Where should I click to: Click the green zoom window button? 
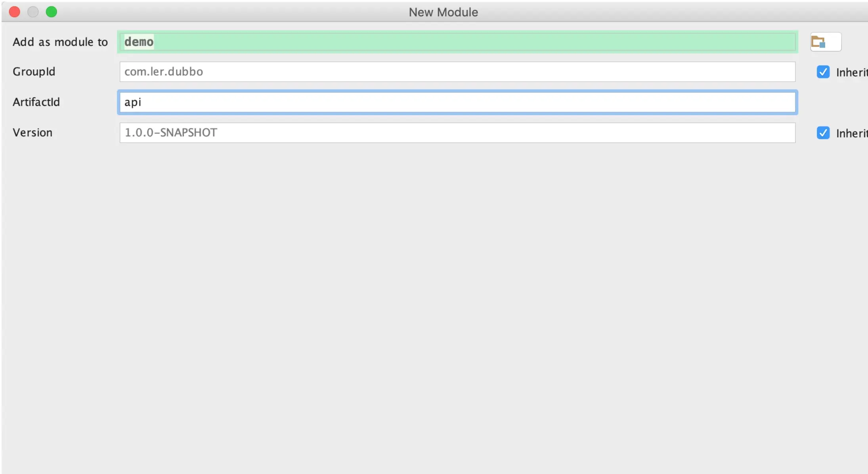click(52, 12)
